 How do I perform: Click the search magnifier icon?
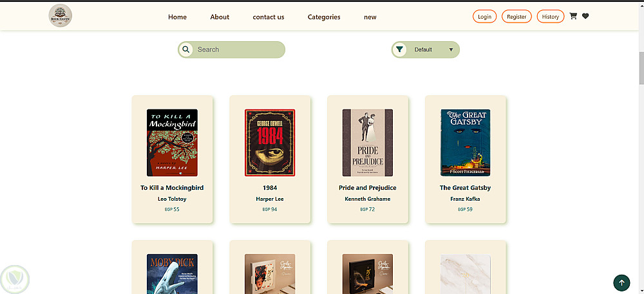185,50
